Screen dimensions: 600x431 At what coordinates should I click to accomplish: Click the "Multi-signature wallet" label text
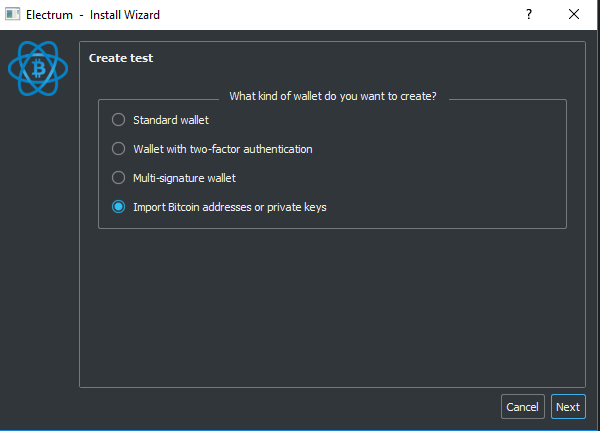tap(184, 178)
